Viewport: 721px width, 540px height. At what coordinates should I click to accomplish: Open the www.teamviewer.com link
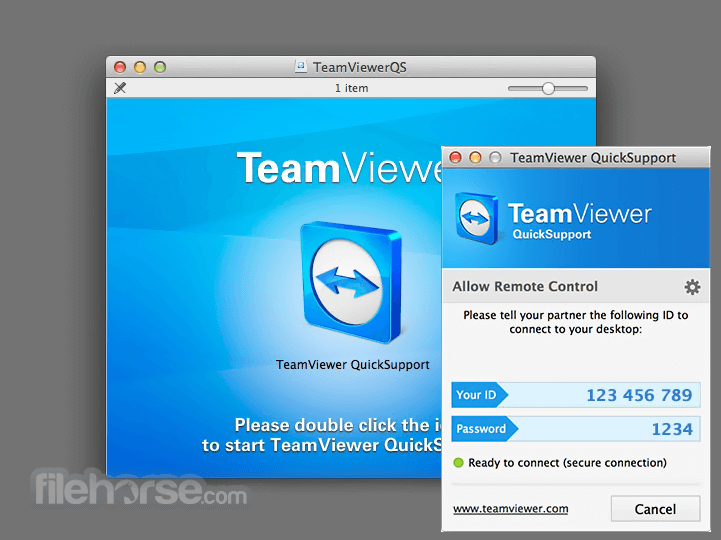(510, 509)
